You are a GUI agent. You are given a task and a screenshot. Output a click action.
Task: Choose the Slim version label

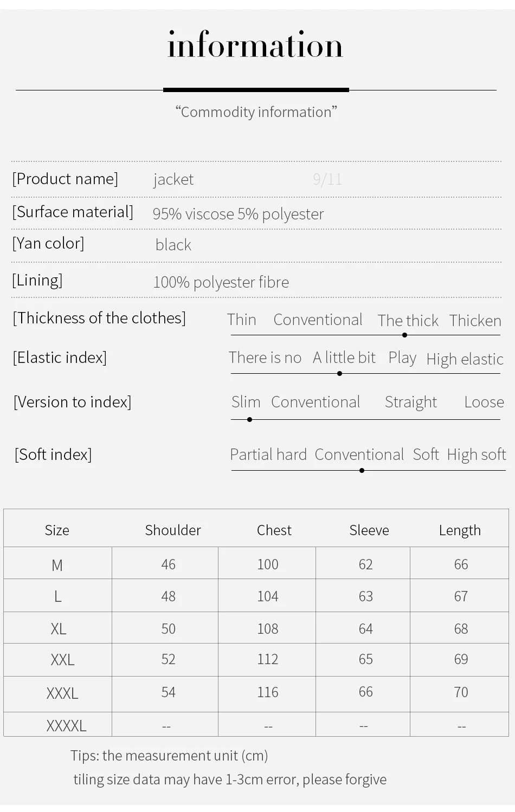click(246, 402)
